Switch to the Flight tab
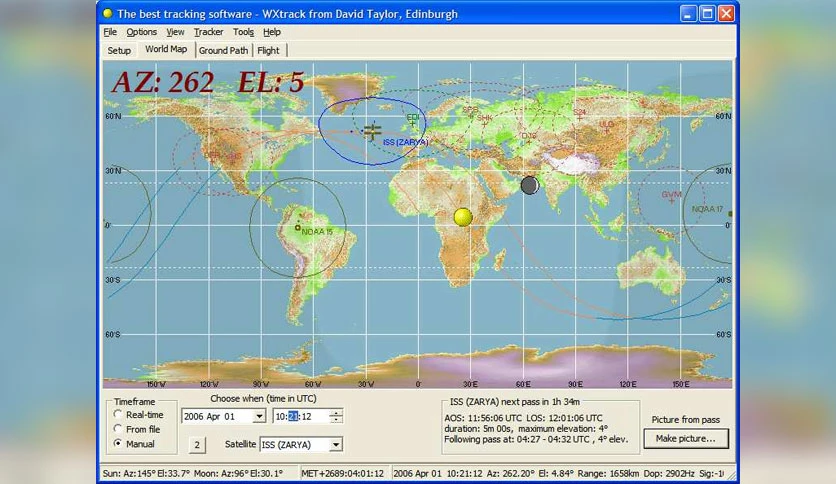The image size is (836, 484). [268, 51]
